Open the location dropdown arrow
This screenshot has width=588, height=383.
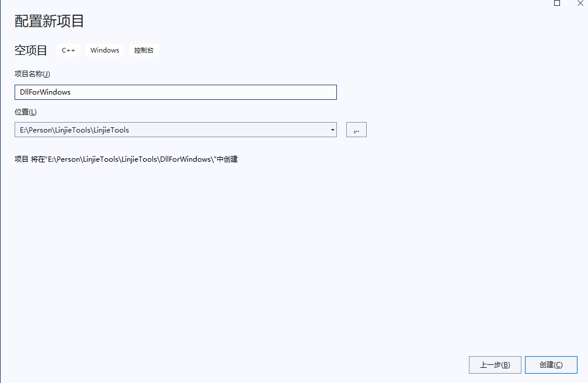coord(333,130)
